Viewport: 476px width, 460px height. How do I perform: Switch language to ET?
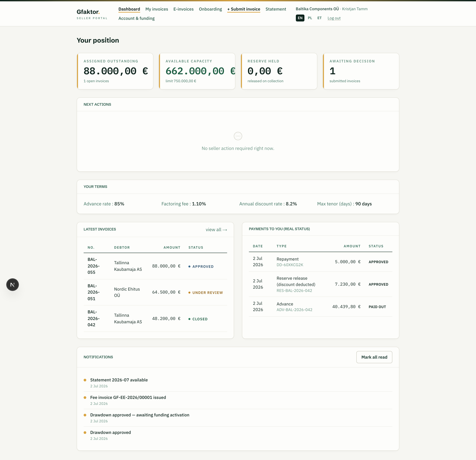tap(319, 18)
